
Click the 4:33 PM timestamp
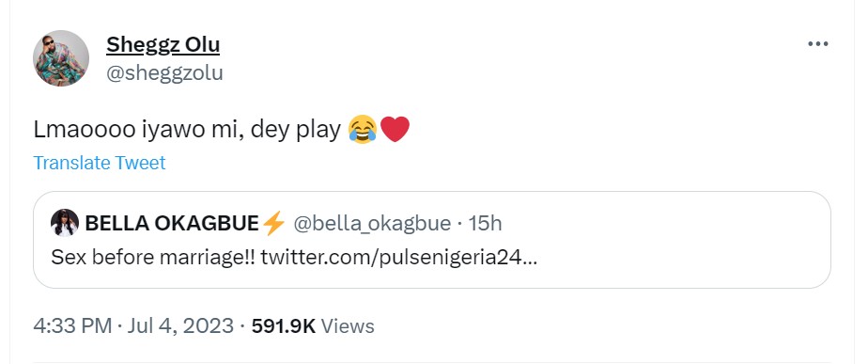[72, 325]
